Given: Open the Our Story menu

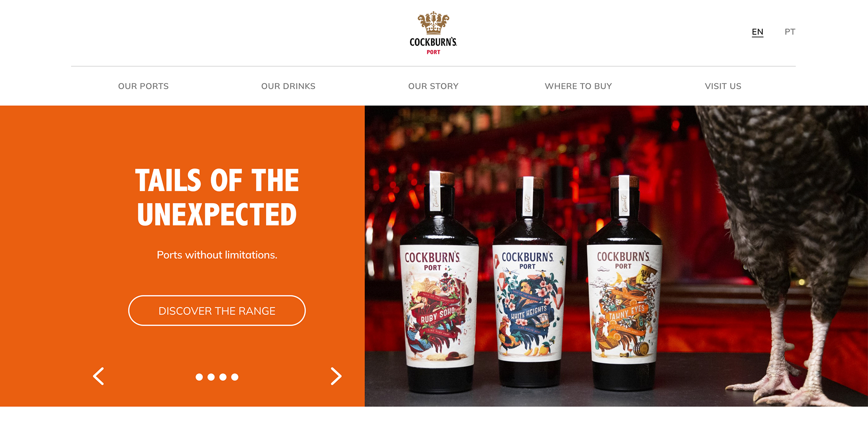Looking at the screenshot, I should (433, 86).
